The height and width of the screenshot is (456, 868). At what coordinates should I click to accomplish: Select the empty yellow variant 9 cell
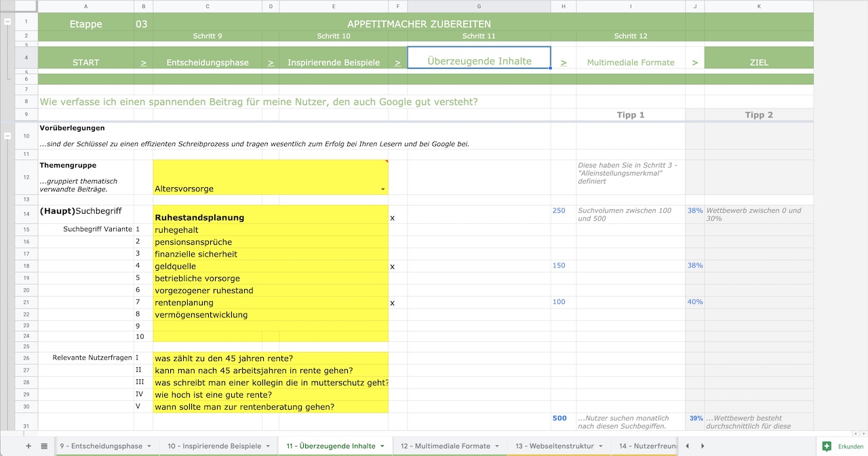(271, 326)
